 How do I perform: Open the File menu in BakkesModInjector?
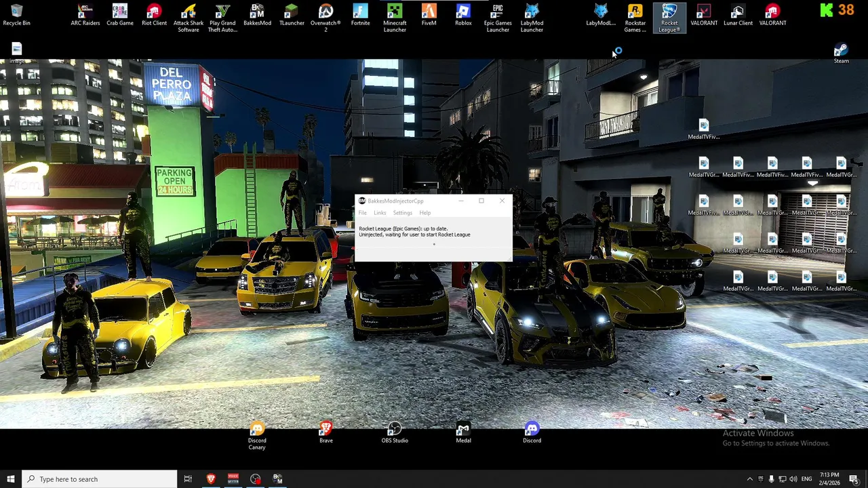pyautogui.click(x=363, y=213)
